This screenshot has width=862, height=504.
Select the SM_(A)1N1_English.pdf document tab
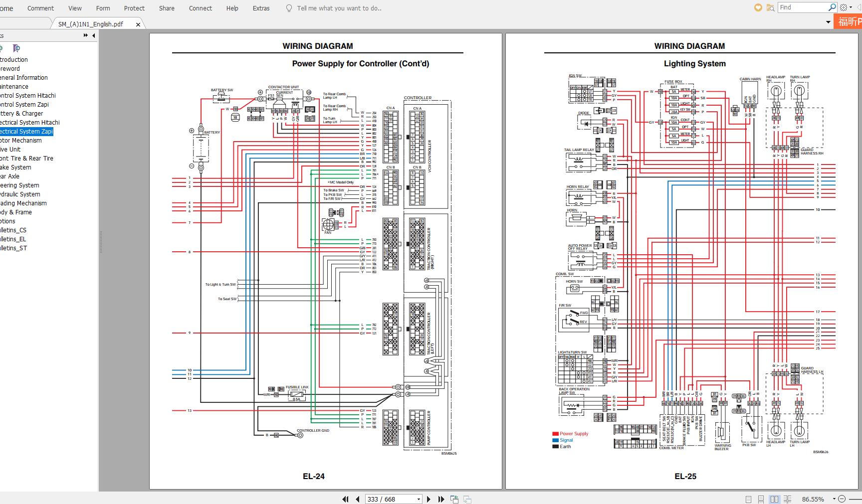(90, 24)
